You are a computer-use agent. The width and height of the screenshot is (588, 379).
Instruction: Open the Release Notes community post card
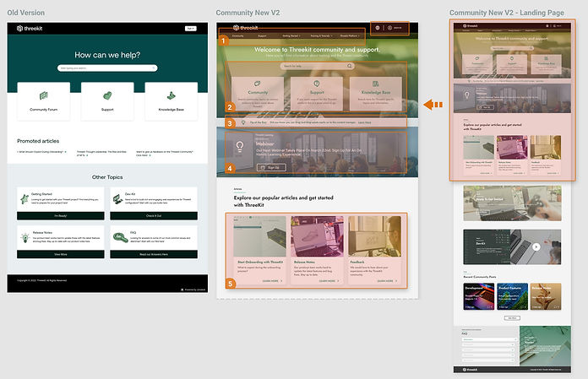click(546, 296)
